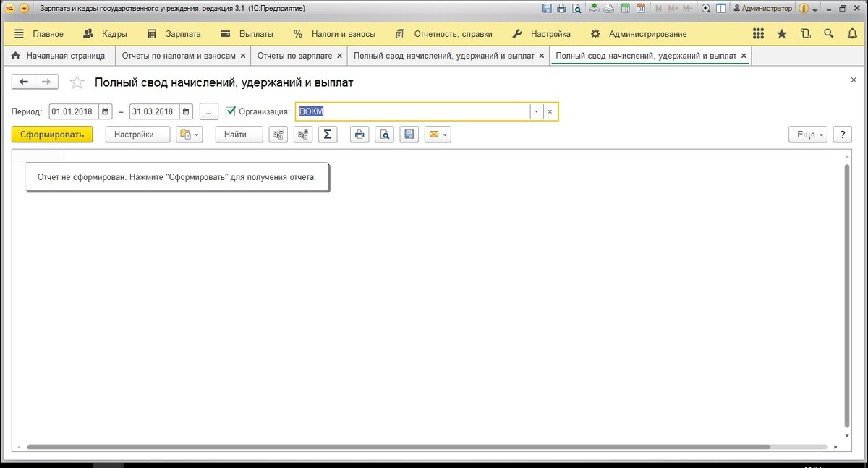Open the report variants dropdown
This screenshot has width=868, height=468.
click(x=190, y=135)
